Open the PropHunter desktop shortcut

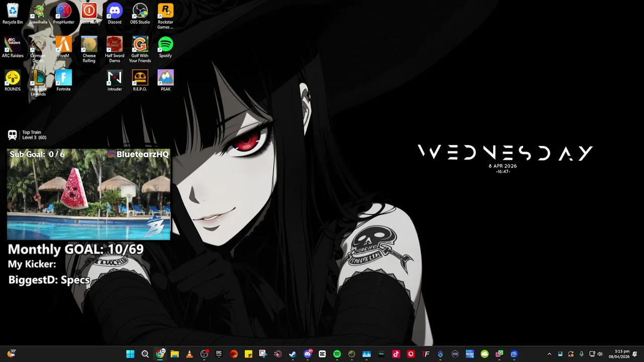(x=63, y=14)
